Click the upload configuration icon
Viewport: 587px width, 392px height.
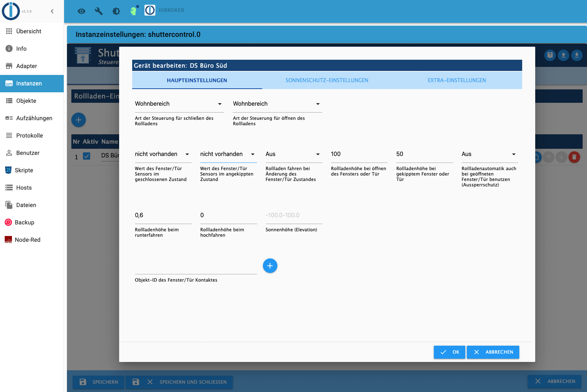(x=563, y=55)
